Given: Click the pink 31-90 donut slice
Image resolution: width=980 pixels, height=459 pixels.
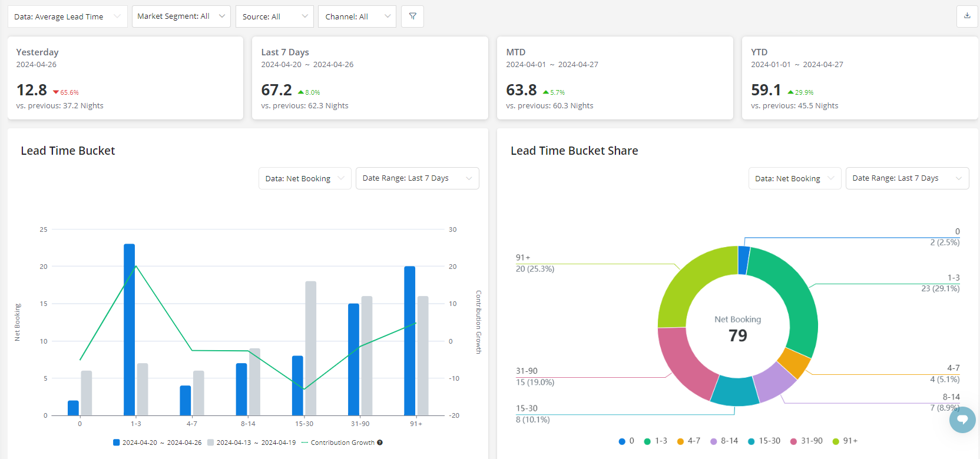Looking at the screenshot, I should [683, 365].
